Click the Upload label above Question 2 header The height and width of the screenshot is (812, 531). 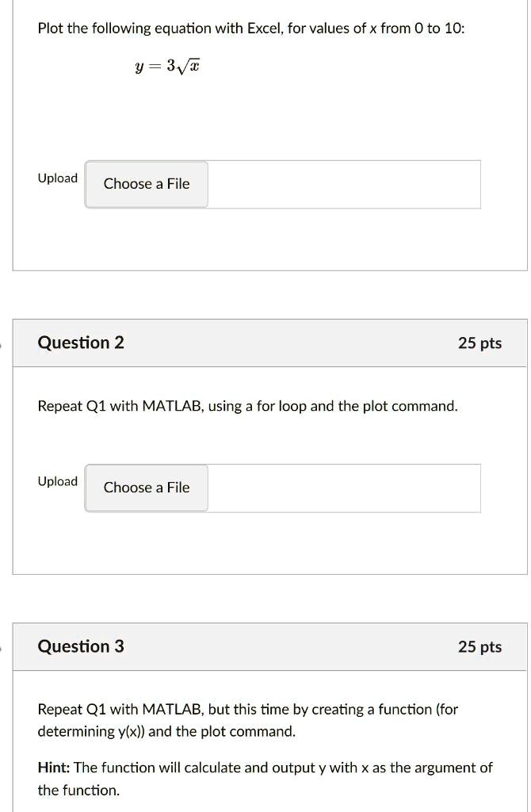point(57,178)
